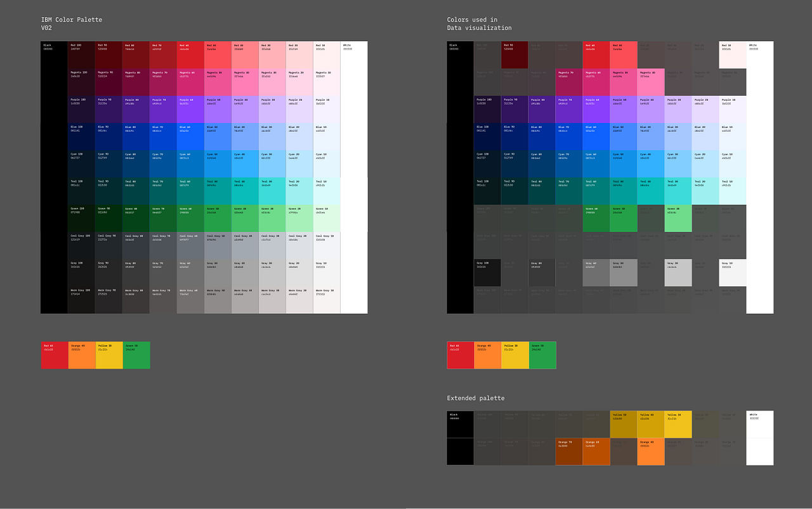Image resolution: width=812 pixels, height=509 pixels.
Task: Click the Cool Gray 90 swatch
Action: coord(108,245)
